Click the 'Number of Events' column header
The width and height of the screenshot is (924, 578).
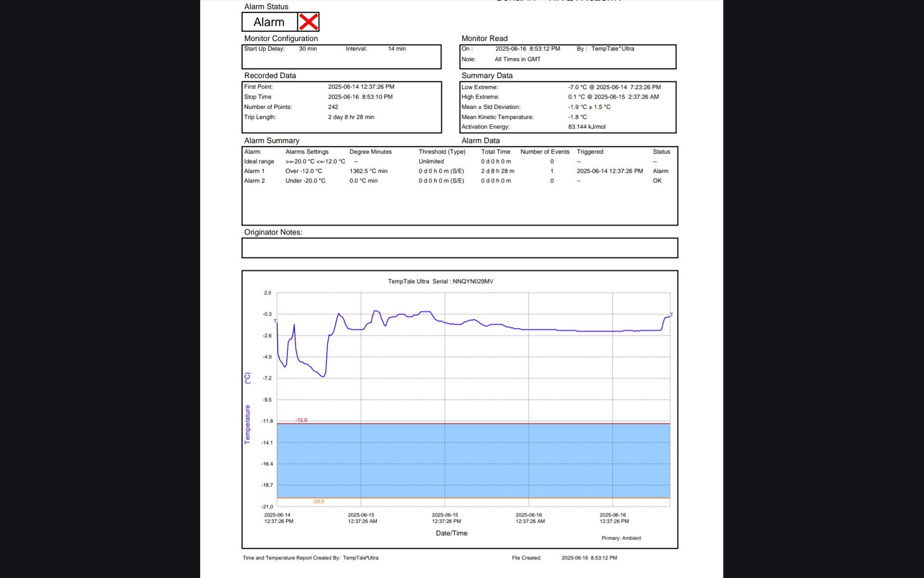coord(545,152)
